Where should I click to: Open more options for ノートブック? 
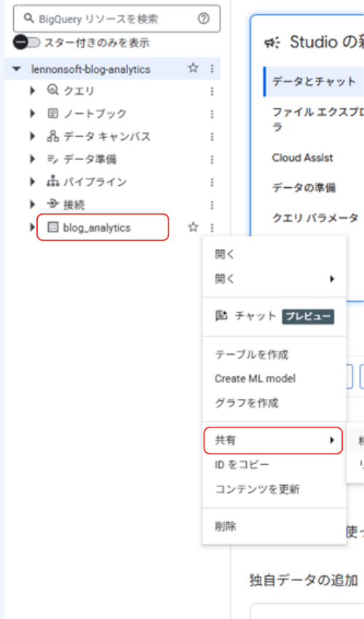(212, 114)
